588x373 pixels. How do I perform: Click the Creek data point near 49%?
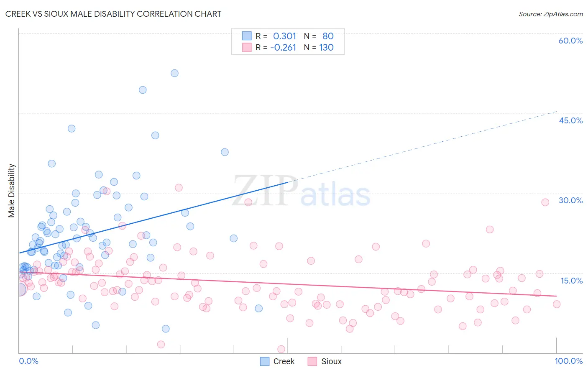[x=143, y=90]
